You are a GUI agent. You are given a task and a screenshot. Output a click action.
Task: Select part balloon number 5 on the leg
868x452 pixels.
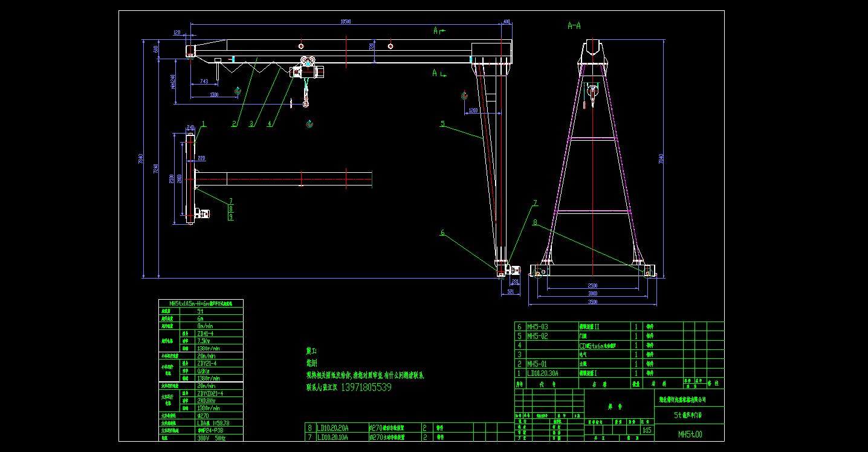(442, 124)
